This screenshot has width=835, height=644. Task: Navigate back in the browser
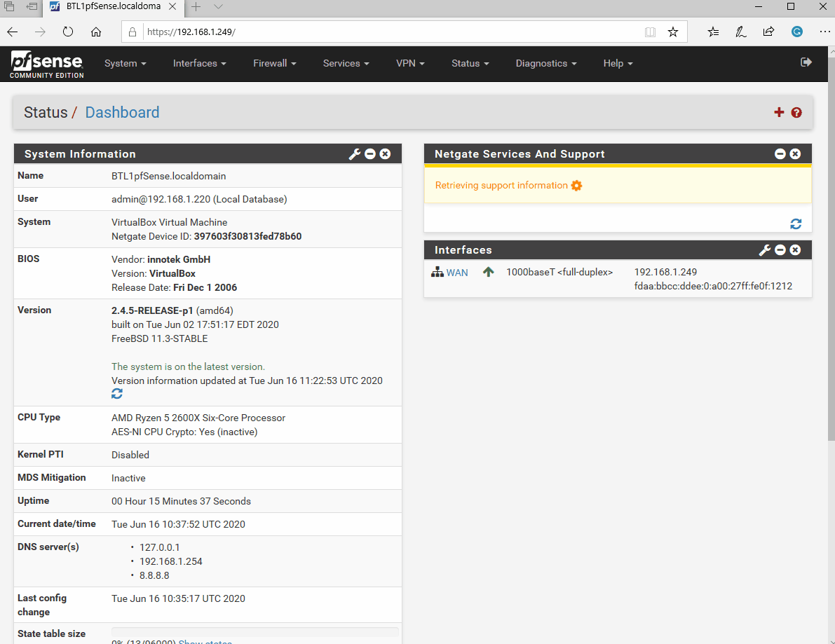(12, 32)
